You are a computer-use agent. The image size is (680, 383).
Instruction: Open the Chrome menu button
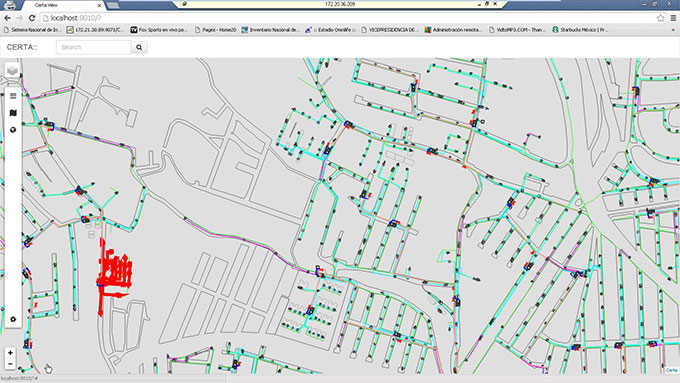pyautogui.click(x=673, y=18)
